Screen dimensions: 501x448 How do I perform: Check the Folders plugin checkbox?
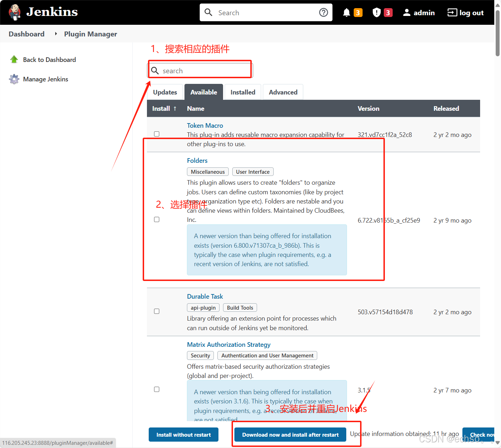tap(156, 220)
